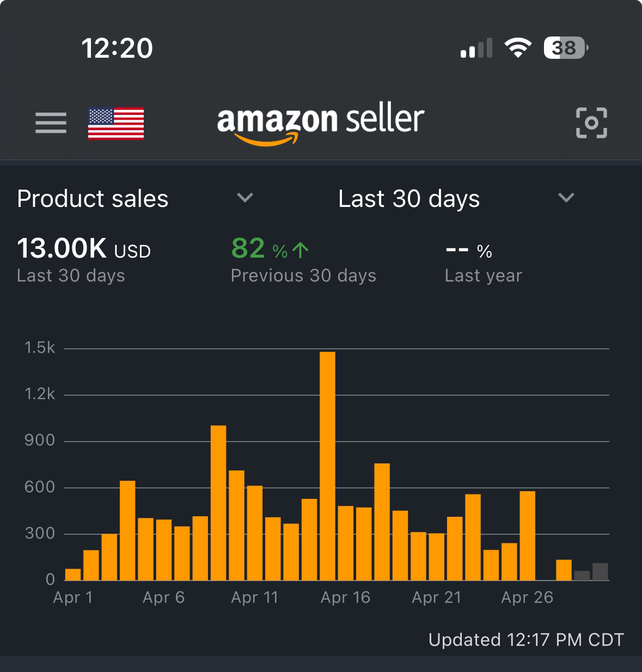Open the hamburger navigation menu
The width and height of the screenshot is (642, 672).
[x=51, y=123]
